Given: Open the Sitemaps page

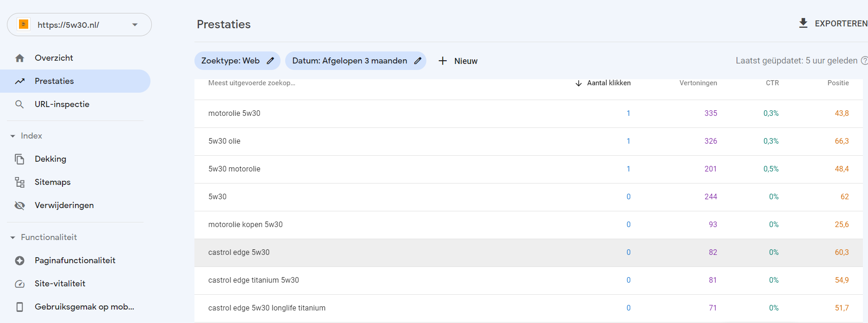Looking at the screenshot, I should 53,182.
